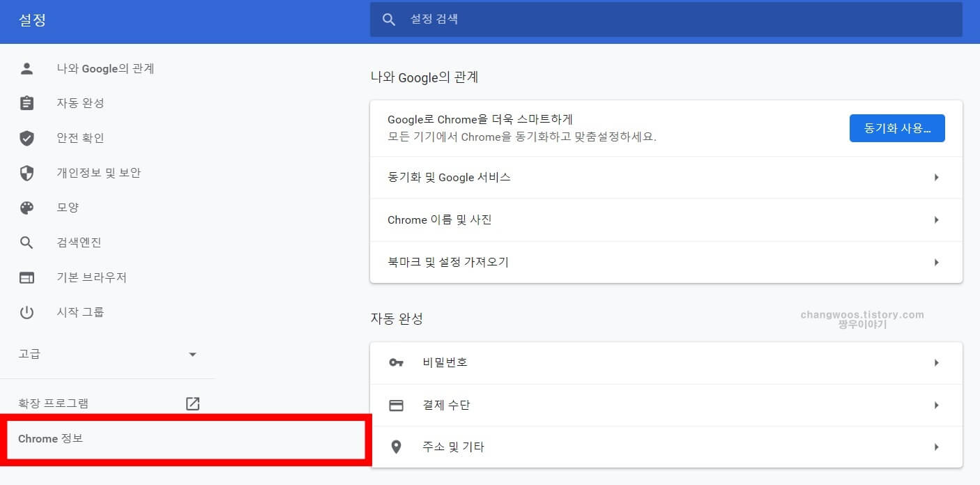Expand the 고급 section arrow
The height and width of the screenshot is (485, 980).
[x=193, y=355]
